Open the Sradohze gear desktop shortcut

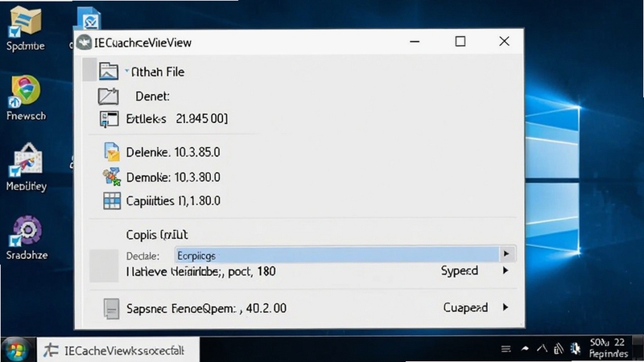27,237
